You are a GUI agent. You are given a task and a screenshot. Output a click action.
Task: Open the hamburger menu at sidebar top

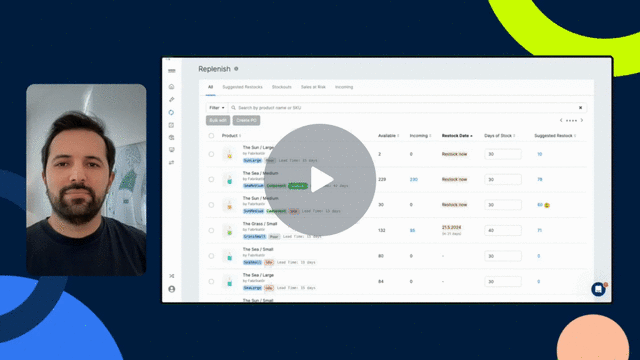tap(172, 71)
